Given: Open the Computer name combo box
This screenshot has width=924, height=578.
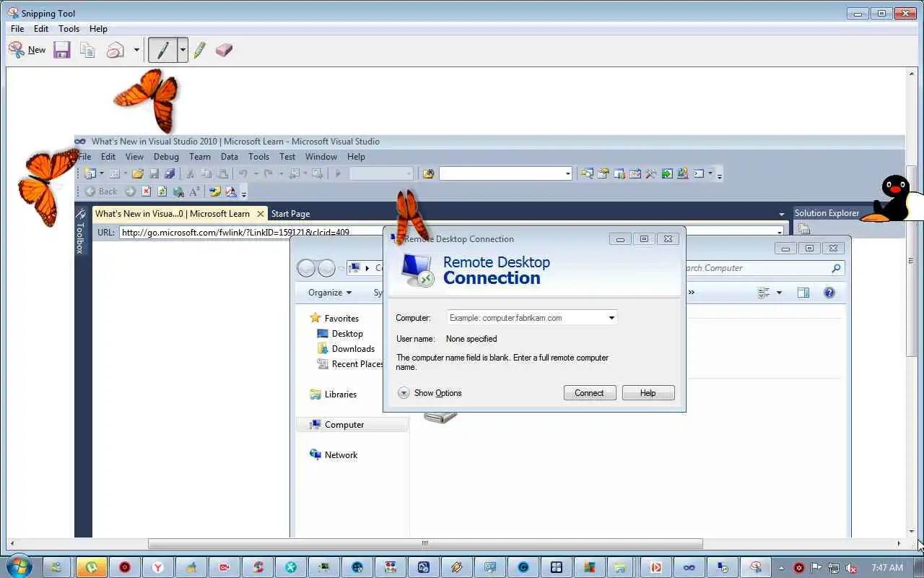Looking at the screenshot, I should click(531, 318).
